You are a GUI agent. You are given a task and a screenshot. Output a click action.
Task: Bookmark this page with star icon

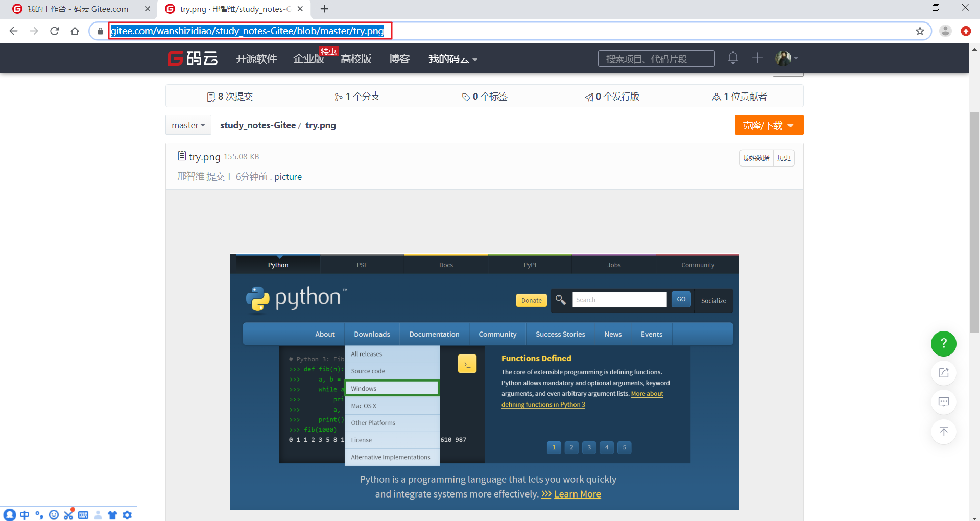point(920,31)
